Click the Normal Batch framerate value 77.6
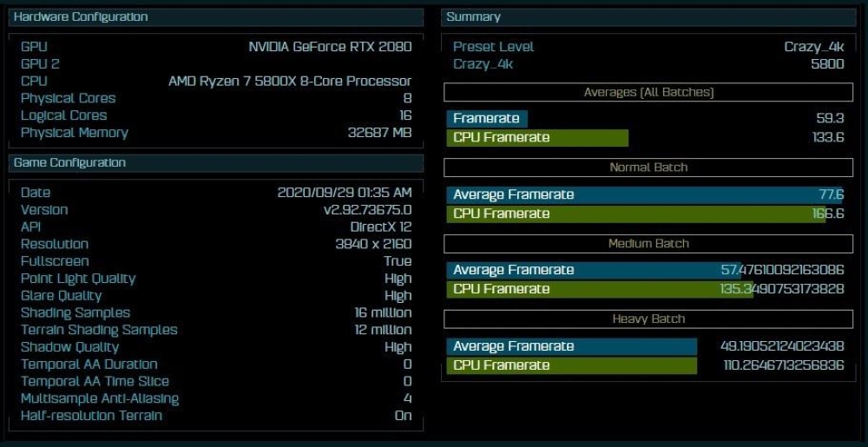 point(831,194)
